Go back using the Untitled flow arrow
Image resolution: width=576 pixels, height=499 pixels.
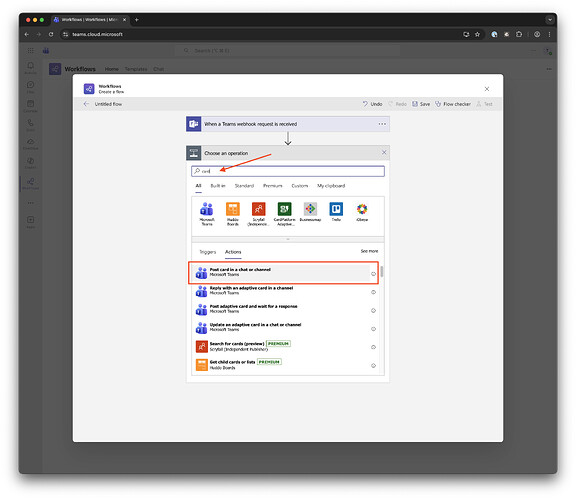pyautogui.click(x=86, y=104)
